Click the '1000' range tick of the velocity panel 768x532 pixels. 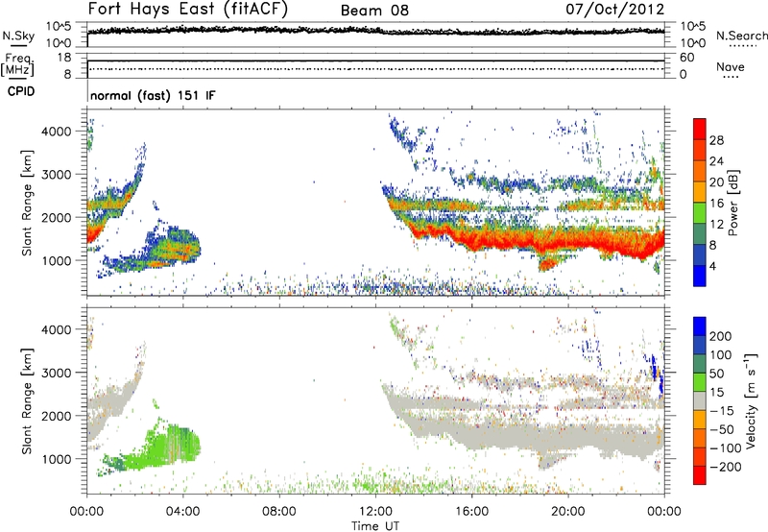pos(57,459)
